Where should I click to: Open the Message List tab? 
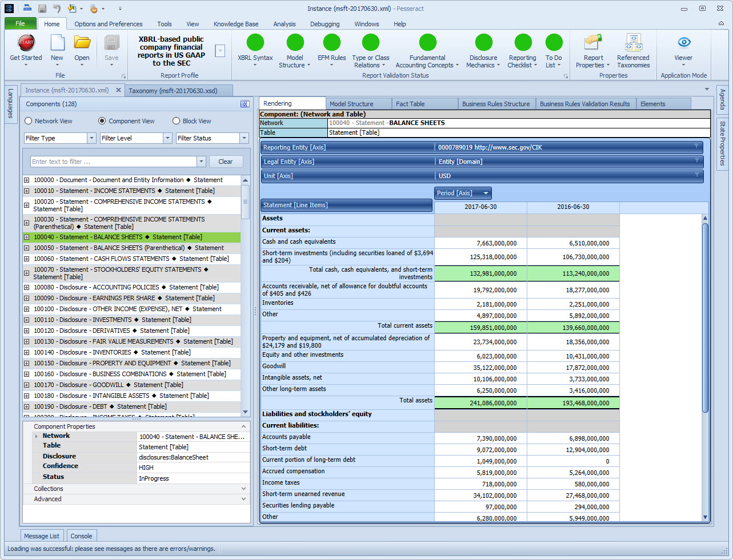pos(42,536)
